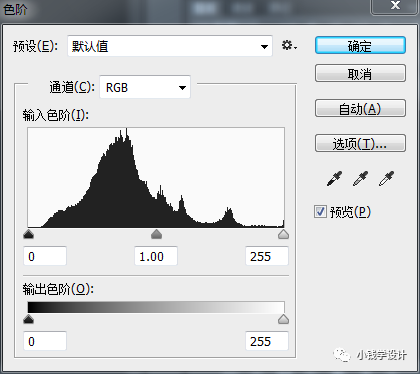Click the 取消 button
The height and width of the screenshot is (374, 420).
360,73
